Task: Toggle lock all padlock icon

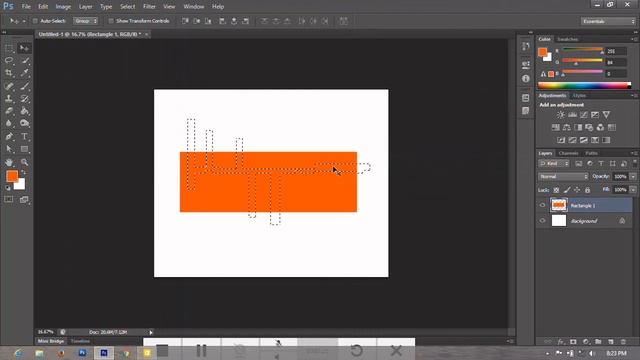Action: coord(587,190)
